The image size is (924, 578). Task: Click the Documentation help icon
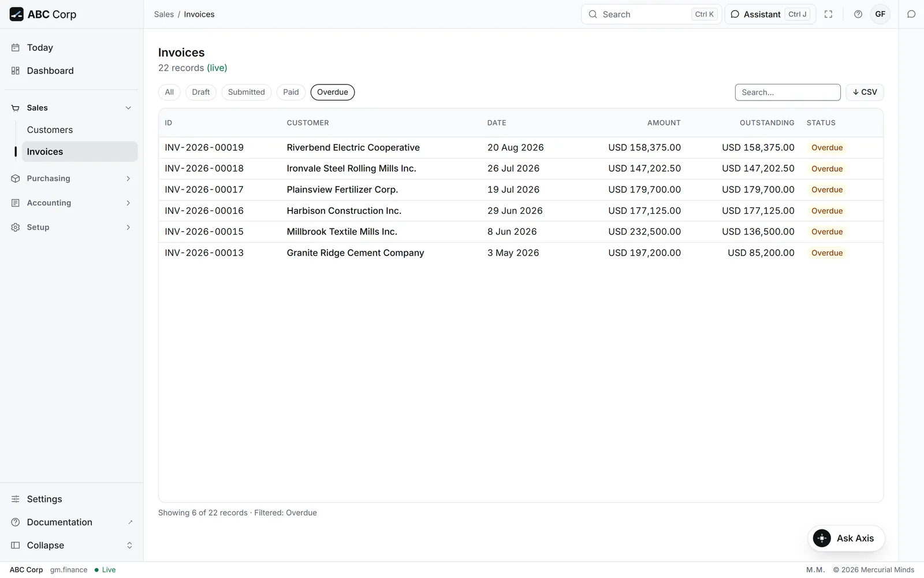(16, 522)
